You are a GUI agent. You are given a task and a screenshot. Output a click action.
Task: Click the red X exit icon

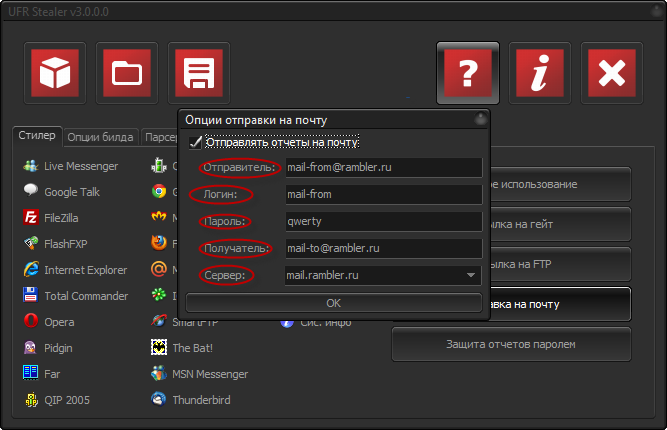[612, 73]
